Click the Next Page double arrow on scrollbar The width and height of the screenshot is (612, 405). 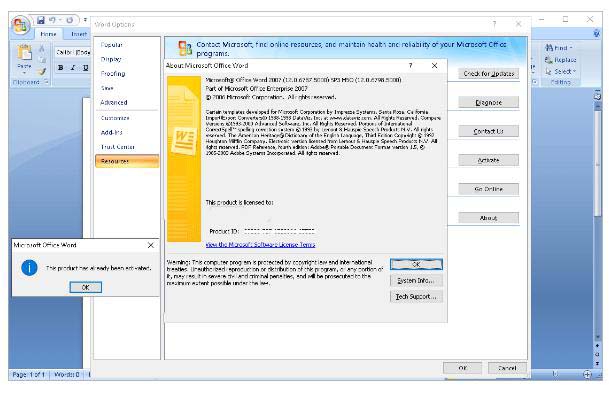click(597, 363)
